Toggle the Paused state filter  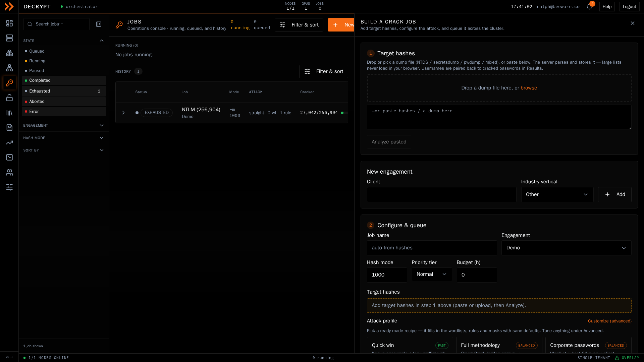pyautogui.click(x=64, y=71)
